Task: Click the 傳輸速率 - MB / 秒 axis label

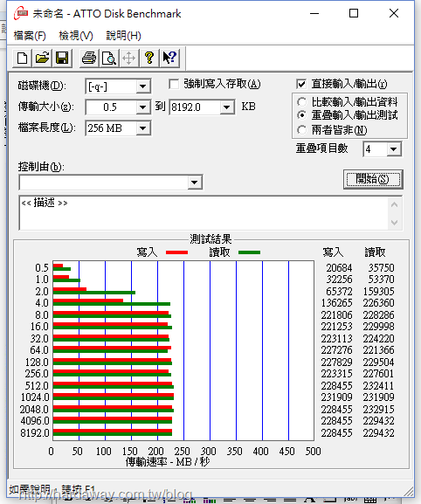Action: [x=168, y=462]
